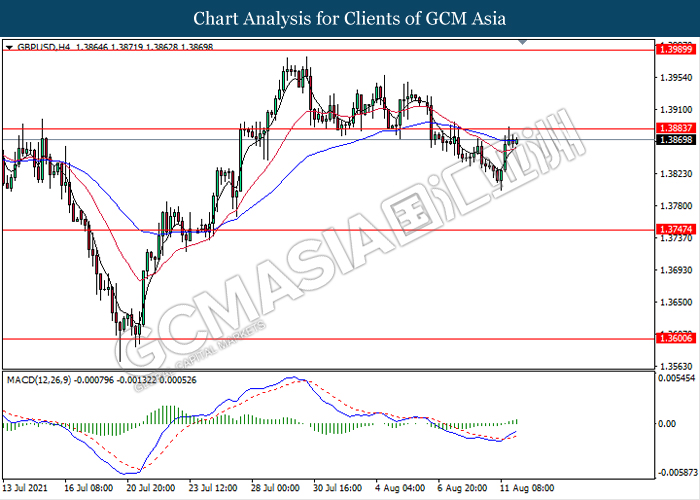Click the 1.37474 red support price label
The image size is (700, 500).
click(676, 229)
